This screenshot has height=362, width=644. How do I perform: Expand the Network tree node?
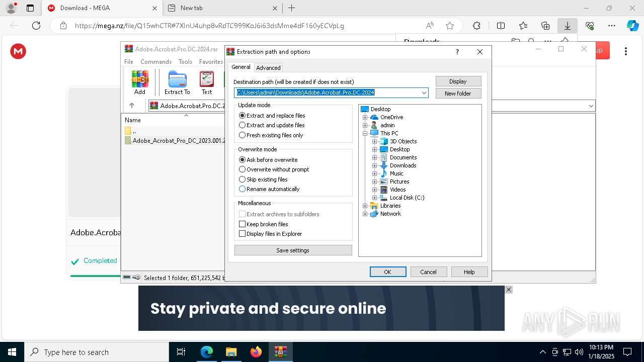(x=365, y=214)
